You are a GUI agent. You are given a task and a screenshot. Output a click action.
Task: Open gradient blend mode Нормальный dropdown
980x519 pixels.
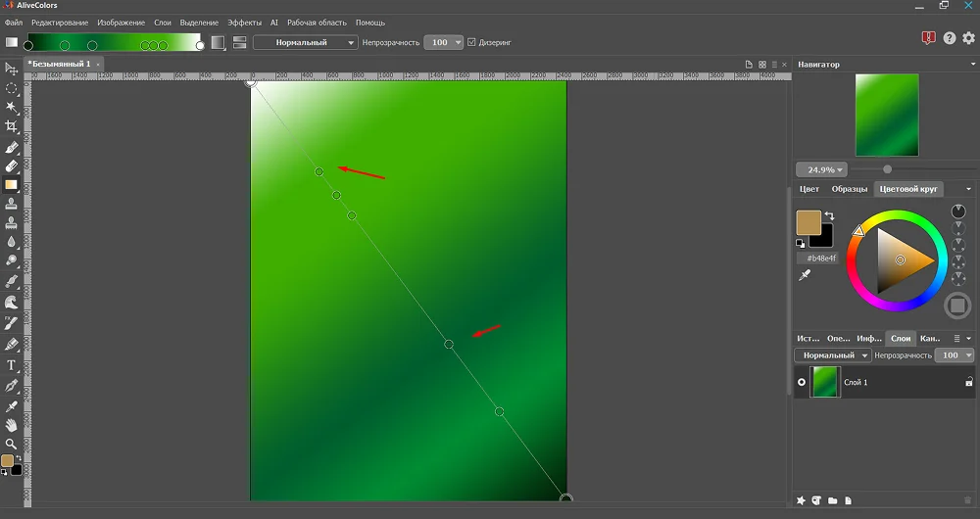pyautogui.click(x=306, y=42)
